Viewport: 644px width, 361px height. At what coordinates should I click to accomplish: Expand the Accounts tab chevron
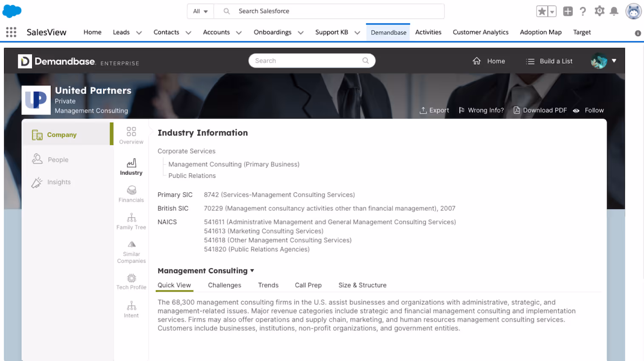(x=239, y=33)
